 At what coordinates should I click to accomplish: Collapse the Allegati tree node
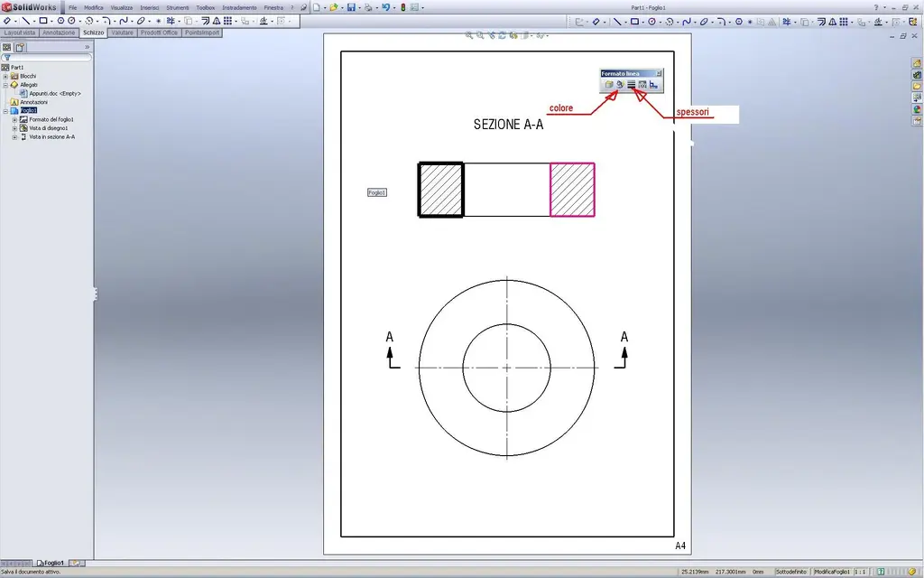[x=5, y=85]
